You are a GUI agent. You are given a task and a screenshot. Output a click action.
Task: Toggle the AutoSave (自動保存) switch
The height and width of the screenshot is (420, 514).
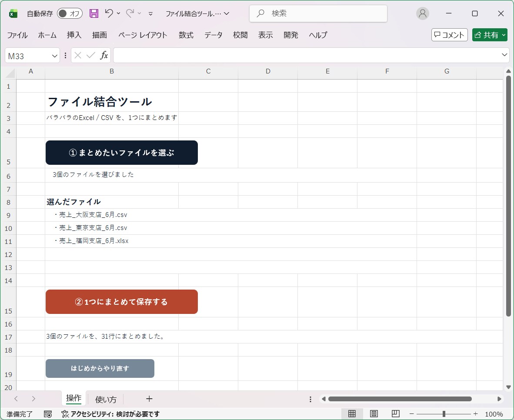[70, 13]
